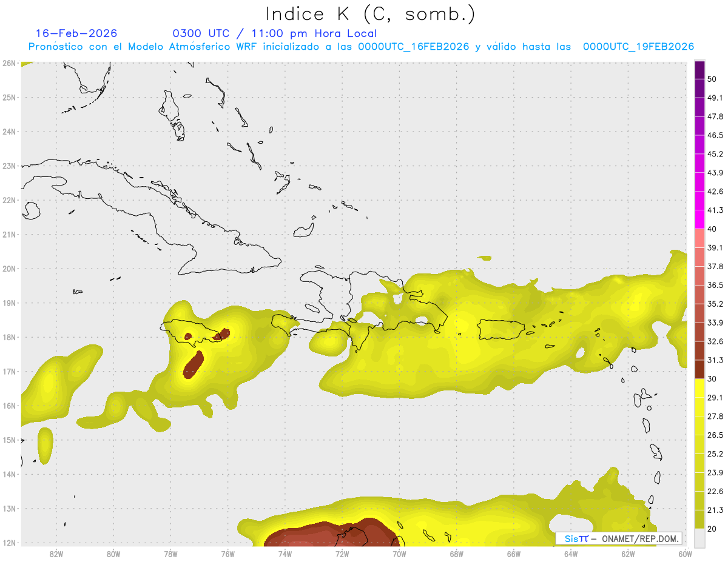The height and width of the screenshot is (562, 728).
Task: Click the colorbar value '30'
Action: pos(712,378)
